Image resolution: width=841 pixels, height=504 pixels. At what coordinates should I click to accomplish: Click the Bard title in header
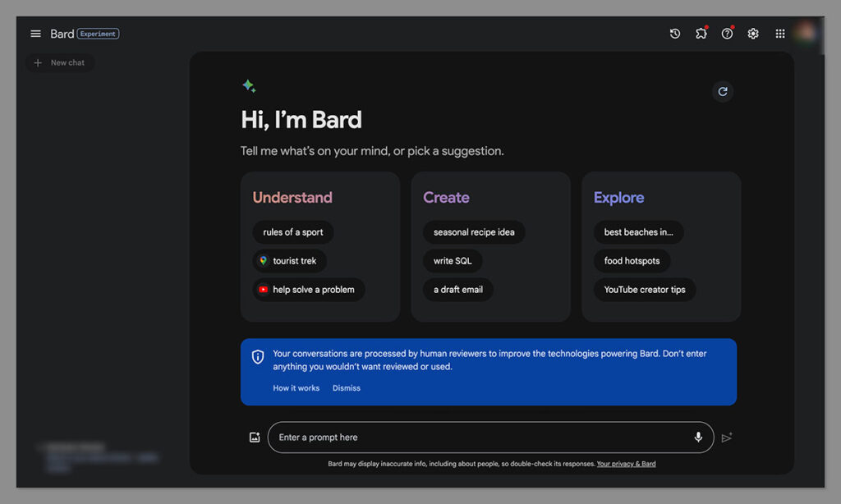62,34
